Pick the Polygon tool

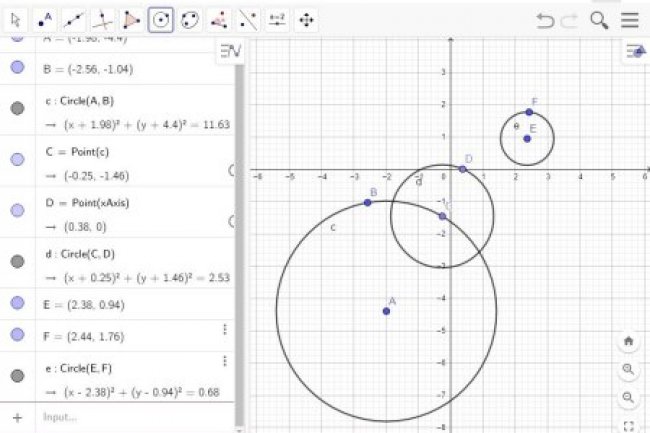pos(132,19)
